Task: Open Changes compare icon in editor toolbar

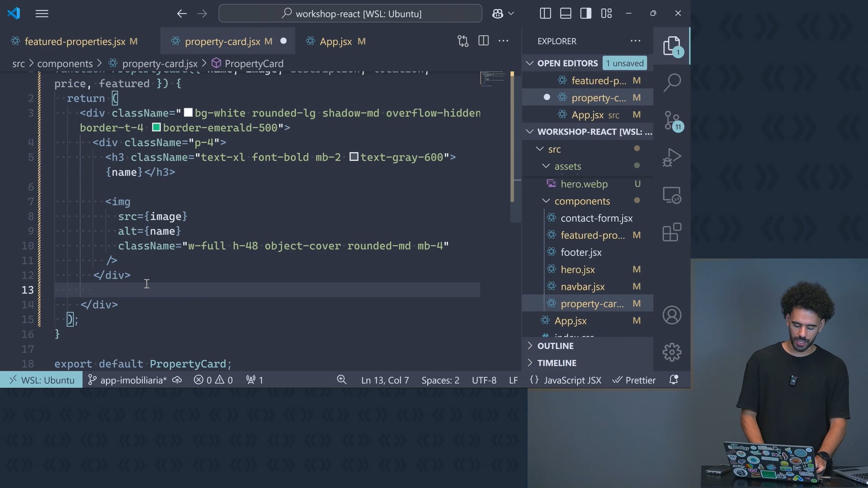Action: click(462, 41)
